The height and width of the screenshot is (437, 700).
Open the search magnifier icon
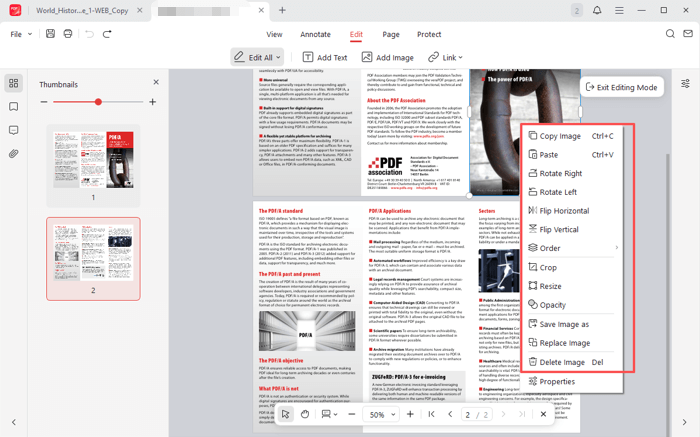(670, 34)
